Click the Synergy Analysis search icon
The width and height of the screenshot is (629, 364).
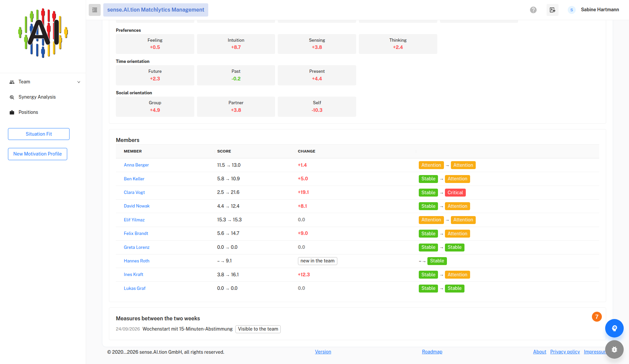[12, 97]
